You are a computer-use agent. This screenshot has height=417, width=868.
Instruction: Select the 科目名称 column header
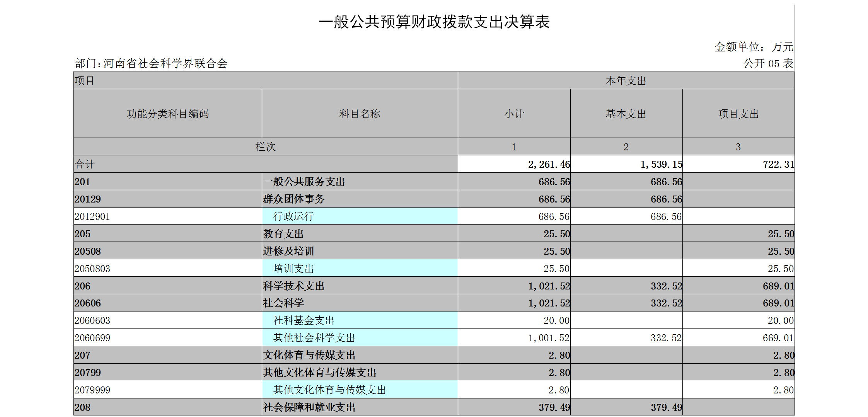coord(360,114)
